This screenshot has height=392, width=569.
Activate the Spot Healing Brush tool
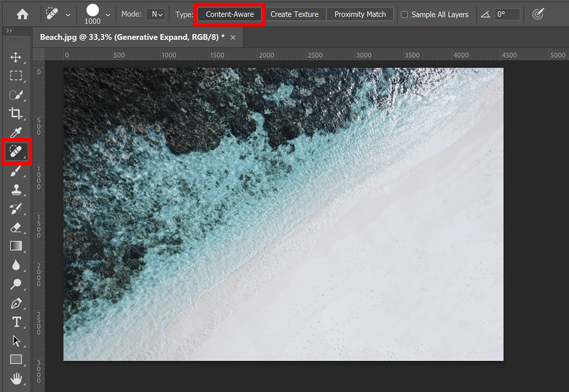[x=16, y=152]
